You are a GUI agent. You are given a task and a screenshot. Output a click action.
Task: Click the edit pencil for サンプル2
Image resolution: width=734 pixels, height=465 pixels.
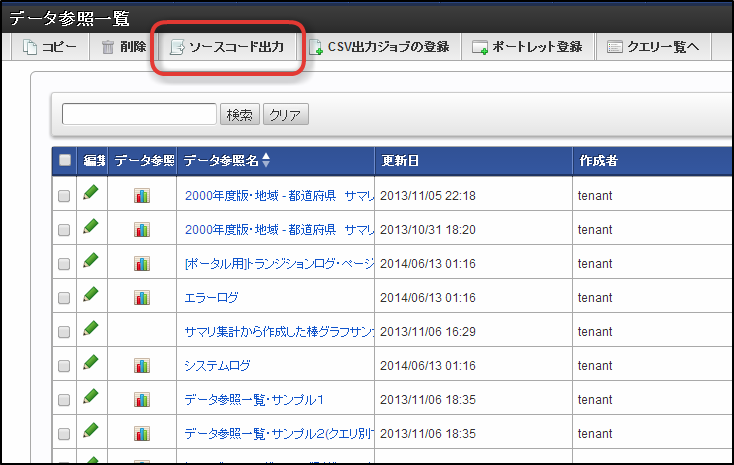pos(91,430)
